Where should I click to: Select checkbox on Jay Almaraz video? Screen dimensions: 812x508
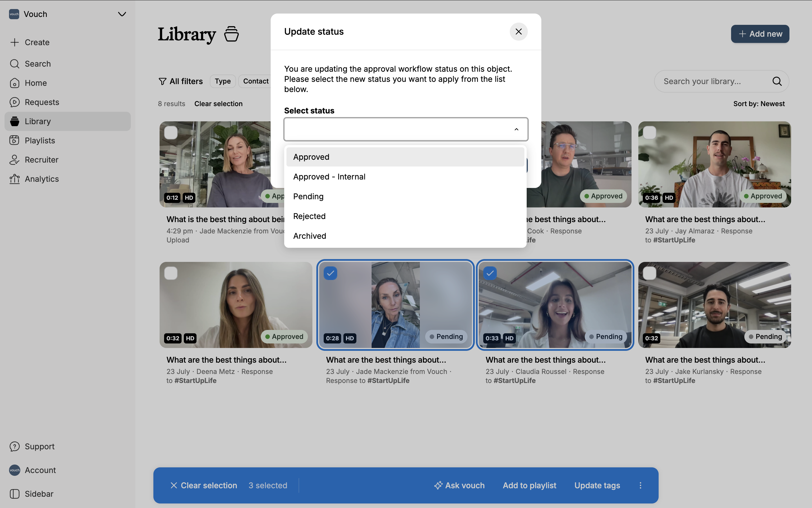pyautogui.click(x=649, y=133)
